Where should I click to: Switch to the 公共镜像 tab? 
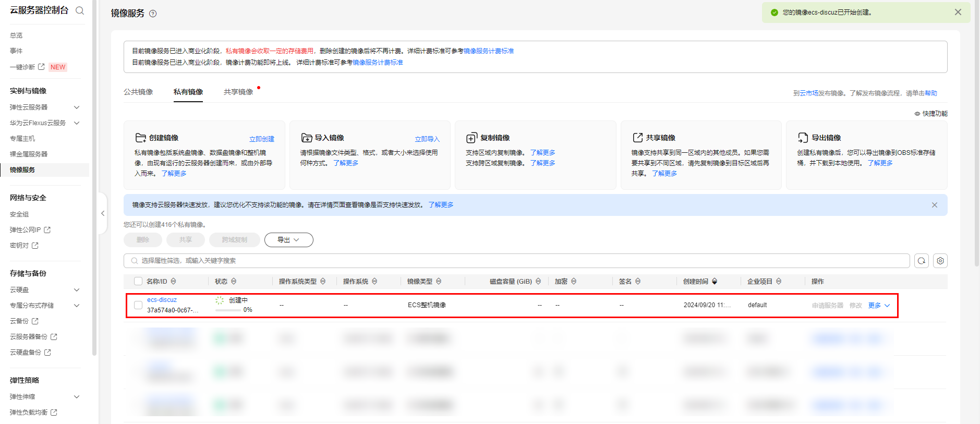(138, 92)
